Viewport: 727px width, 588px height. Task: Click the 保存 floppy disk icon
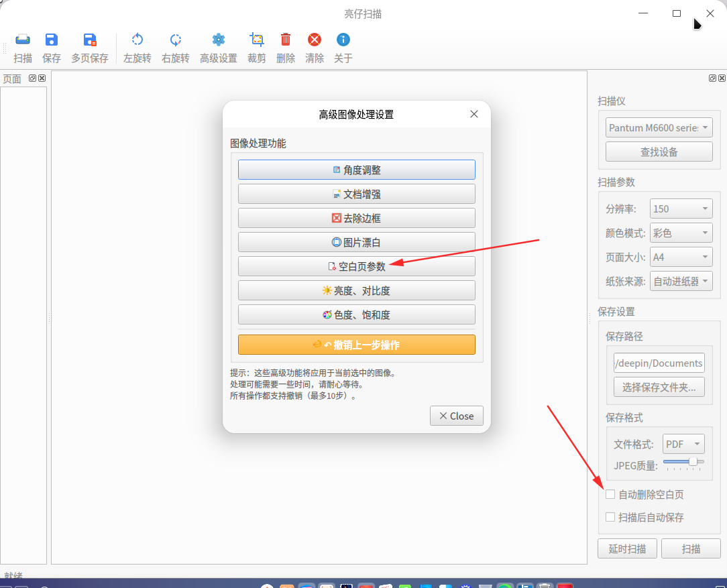tap(52, 40)
